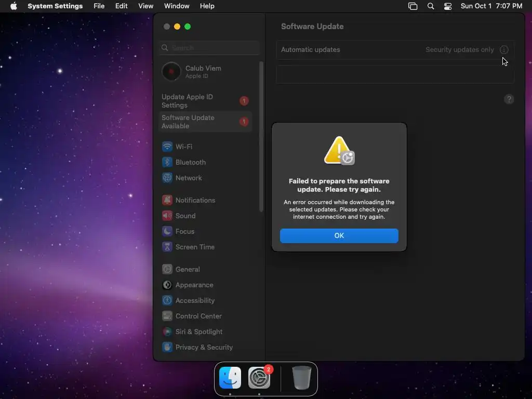Open the Edit menu
The height and width of the screenshot is (399, 532).
coord(121,6)
